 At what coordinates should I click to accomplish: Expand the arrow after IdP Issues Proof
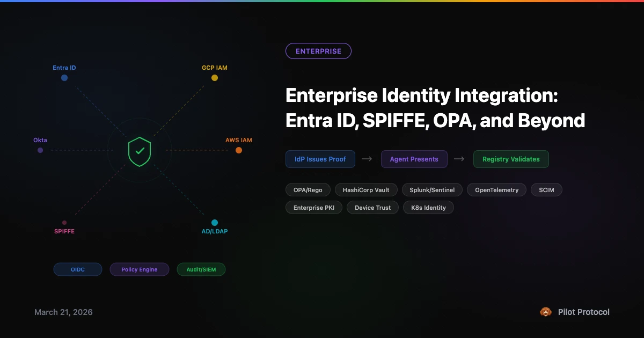click(x=367, y=159)
